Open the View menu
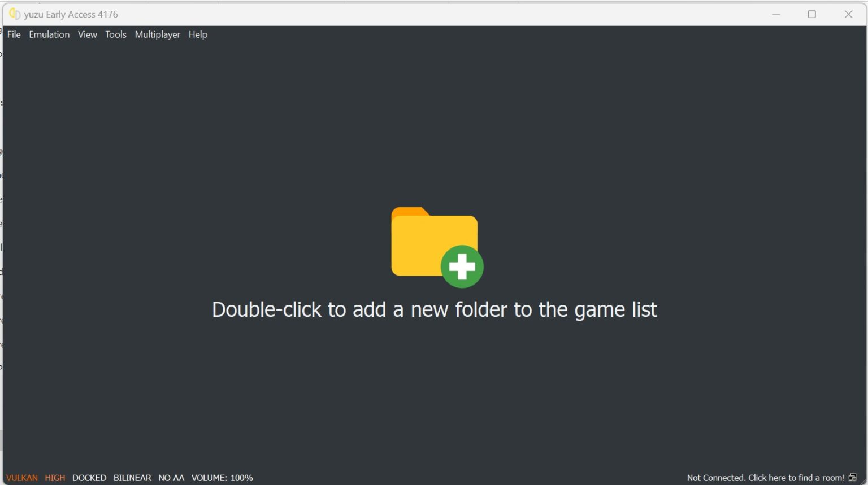 pos(88,34)
